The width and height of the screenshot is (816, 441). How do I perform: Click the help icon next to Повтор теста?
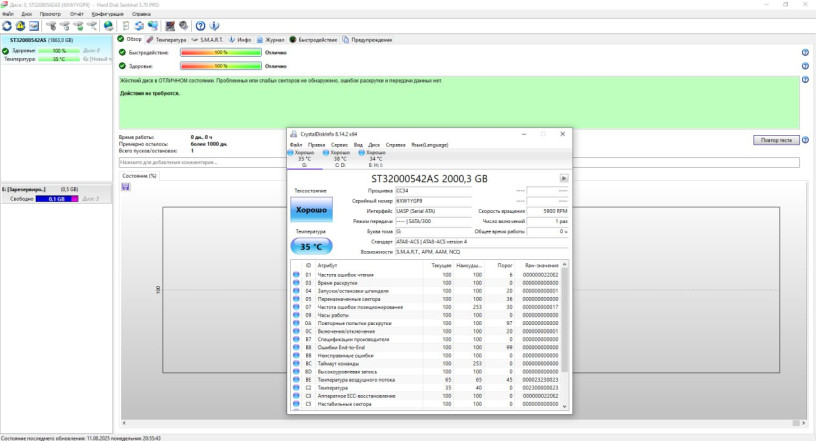(805, 140)
